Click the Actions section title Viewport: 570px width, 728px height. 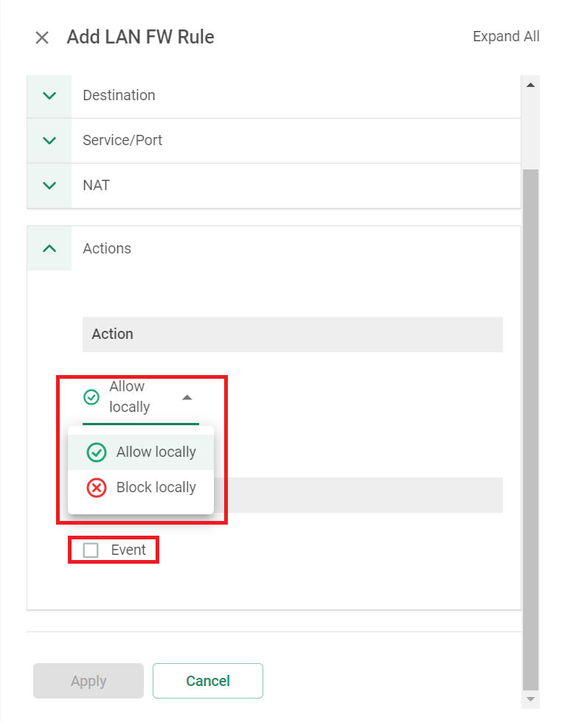[x=107, y=248]
